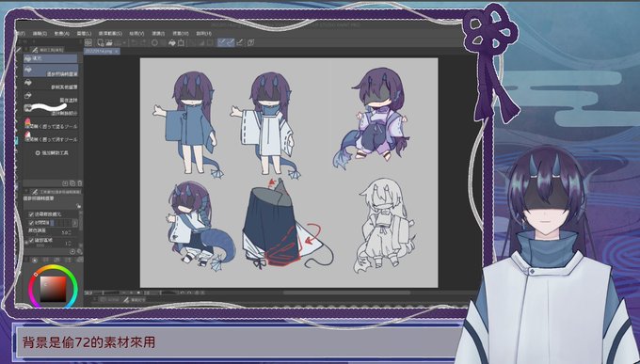The width and height of the screenshot is (640, 364).
Task: Toggle the 縮放區域 area scaling checkbox
Action: coord(31,241)
